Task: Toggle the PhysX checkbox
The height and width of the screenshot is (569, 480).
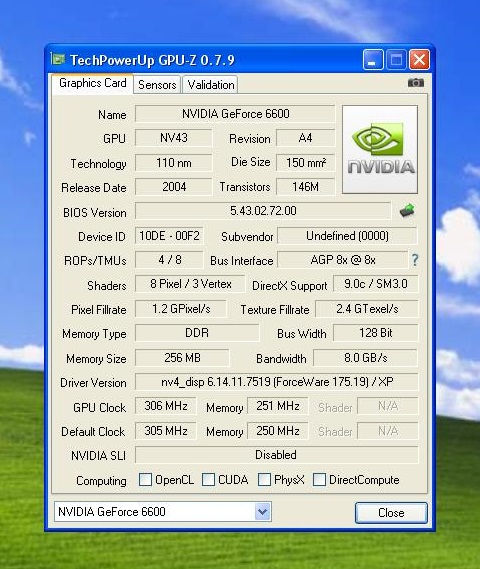Action: pos(264,479)
